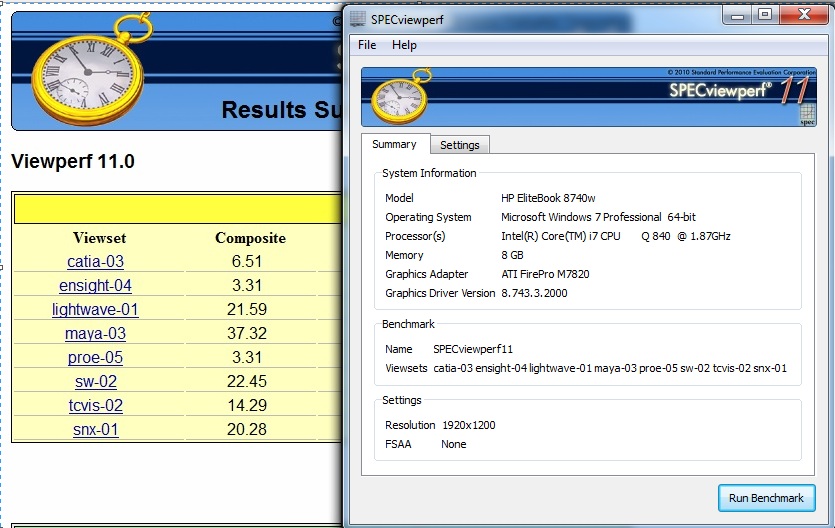Click the Microsoft Windows 7 Professional value
This screenshot has height=528, width=835.
[x=598, y=217]
